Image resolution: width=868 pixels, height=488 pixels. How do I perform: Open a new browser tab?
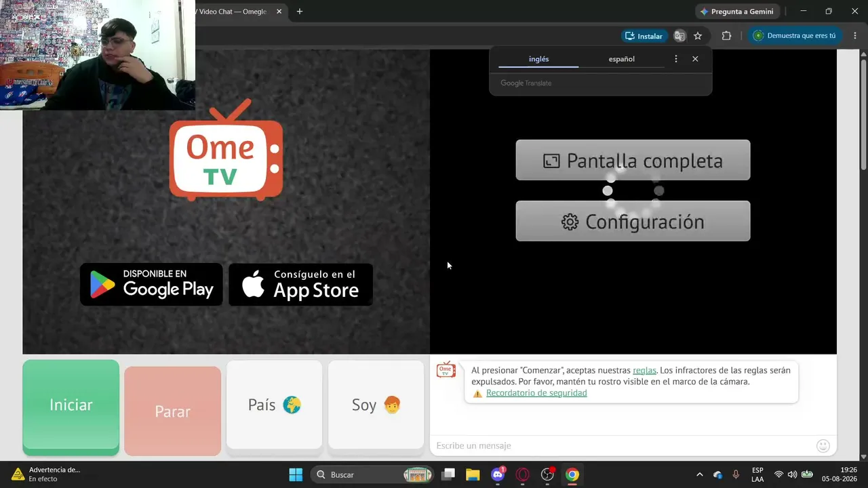click(300, 12)
